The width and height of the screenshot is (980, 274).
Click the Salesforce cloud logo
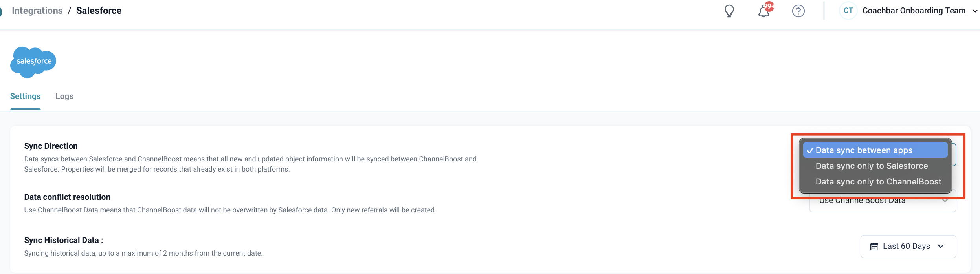tap(33, 62)
